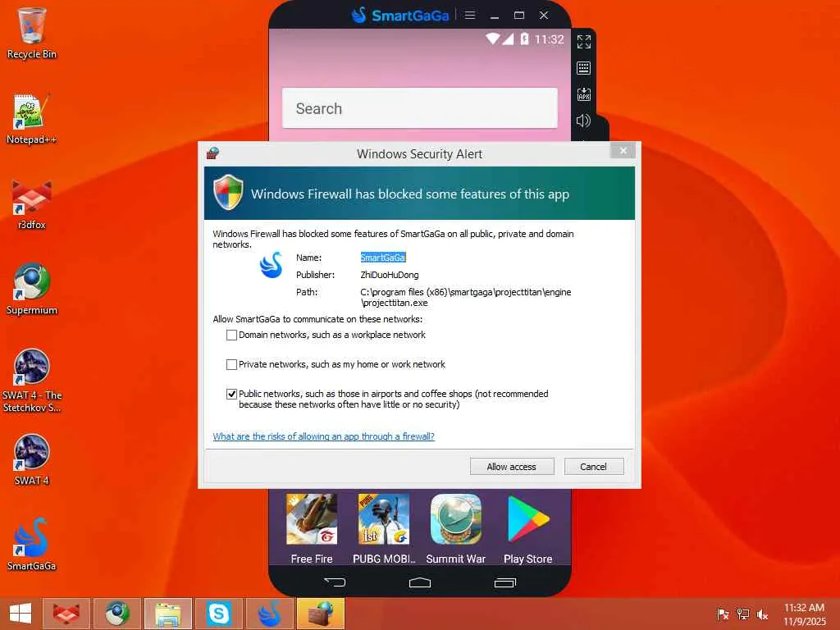Open the SmartGaGa hamburger menu
The width and height of the screenshot is (840, 630).
(470, 15)
